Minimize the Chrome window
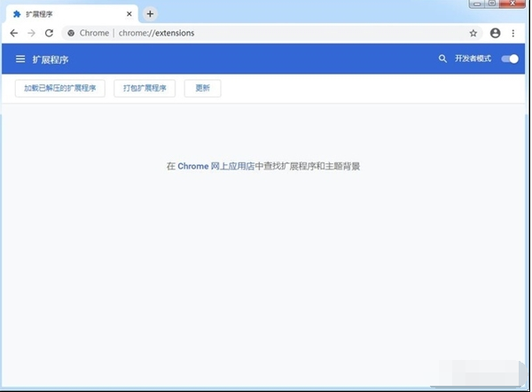 click(x=477, y=4)
